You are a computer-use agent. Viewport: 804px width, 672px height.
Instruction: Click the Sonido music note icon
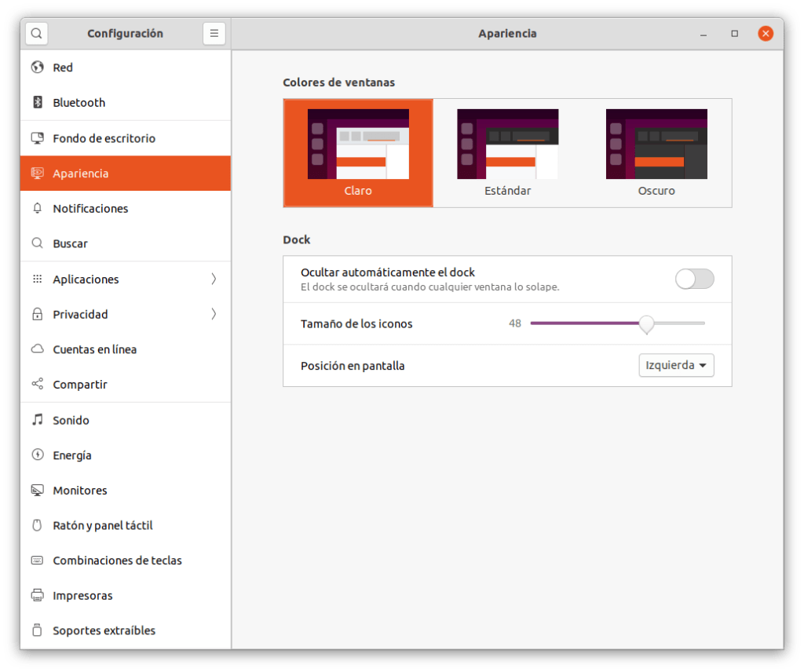37,420
